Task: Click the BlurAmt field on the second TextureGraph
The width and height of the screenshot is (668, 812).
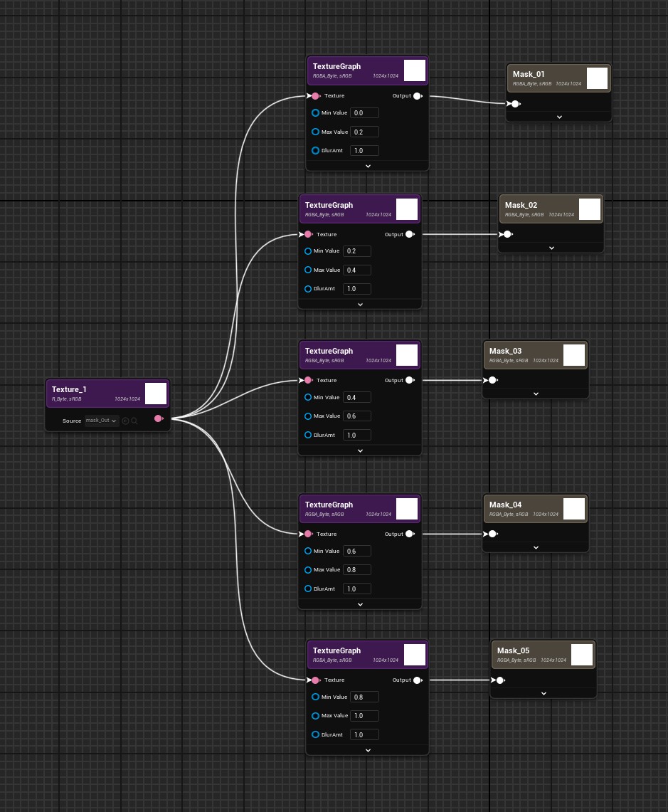Action: tap(356, 288)
